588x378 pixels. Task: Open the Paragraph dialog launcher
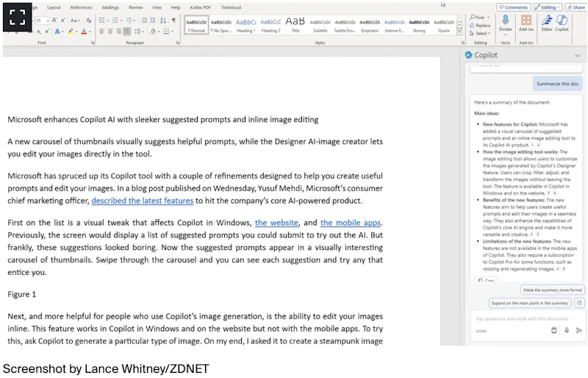(x=178, y=43)
